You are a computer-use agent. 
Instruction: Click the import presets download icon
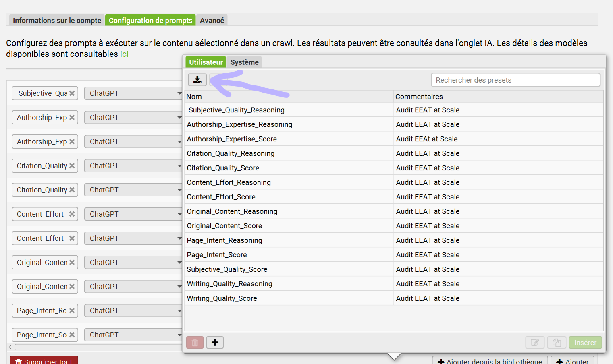[197, 80]
